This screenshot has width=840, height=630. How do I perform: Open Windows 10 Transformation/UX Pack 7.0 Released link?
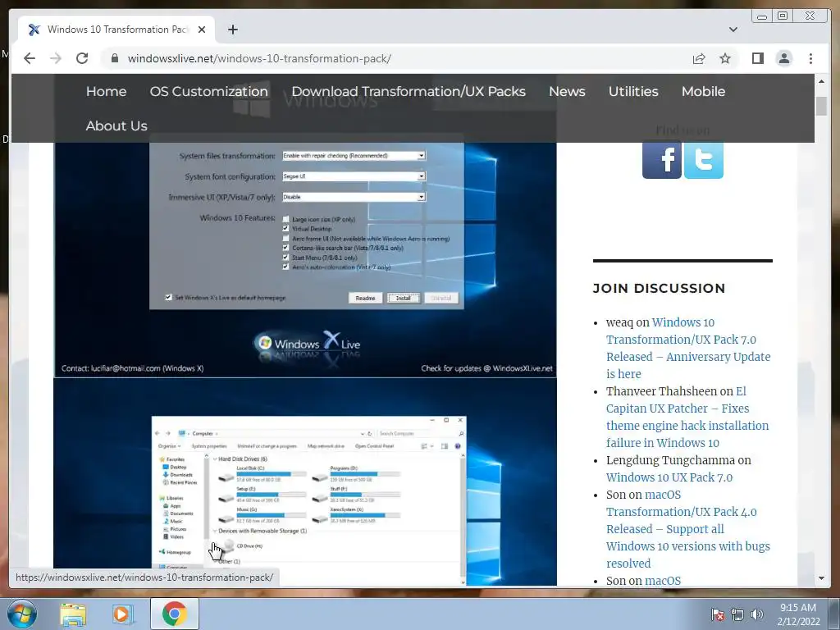pyautogui.click(x=688, y=348)
